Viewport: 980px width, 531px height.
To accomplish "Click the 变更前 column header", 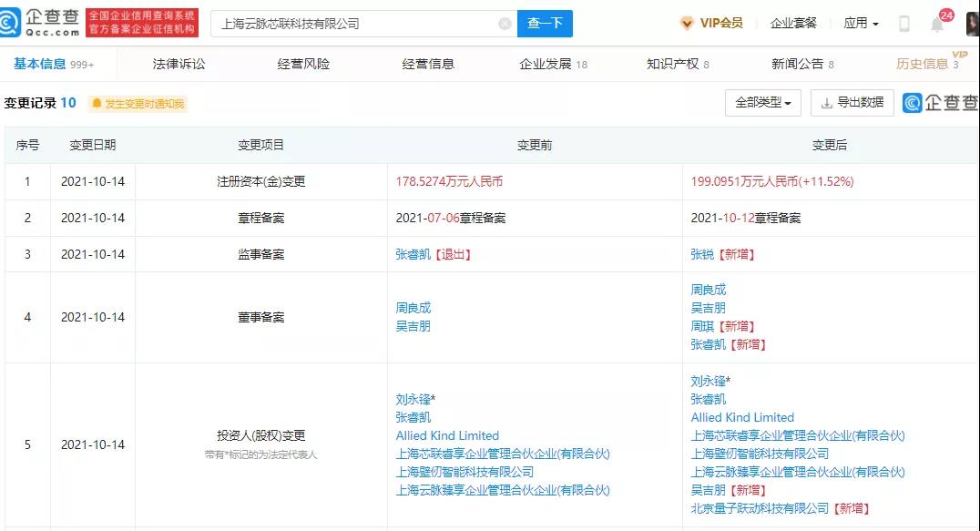I will point(535,145).
